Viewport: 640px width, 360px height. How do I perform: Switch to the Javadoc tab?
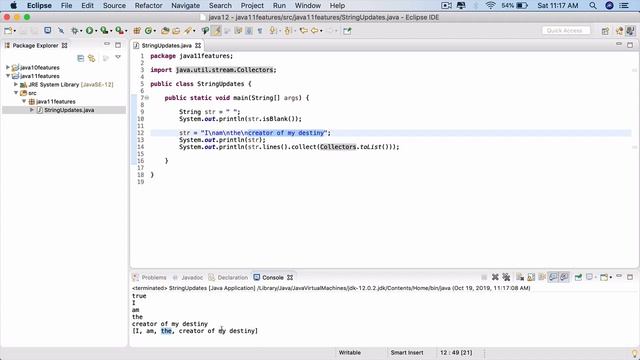click(x=188, y=278)
